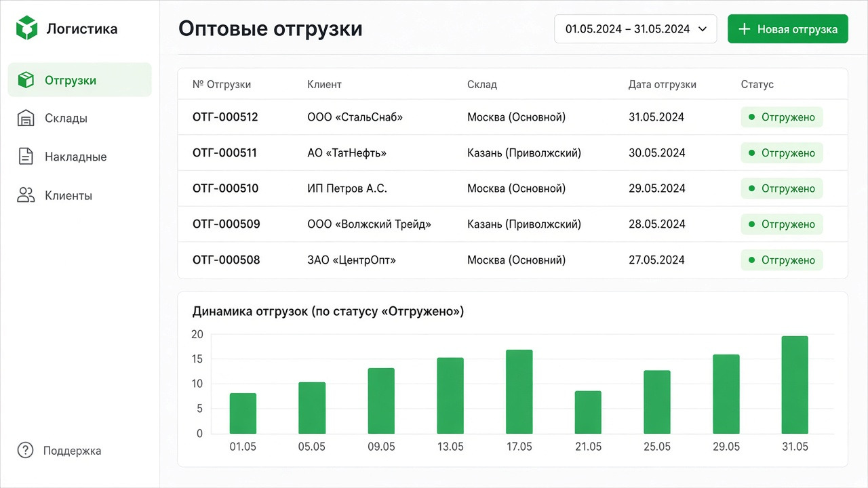The image size is (868, 488).
Task: Click the document icon next to Накладные
Action: (x=26, y=157)
